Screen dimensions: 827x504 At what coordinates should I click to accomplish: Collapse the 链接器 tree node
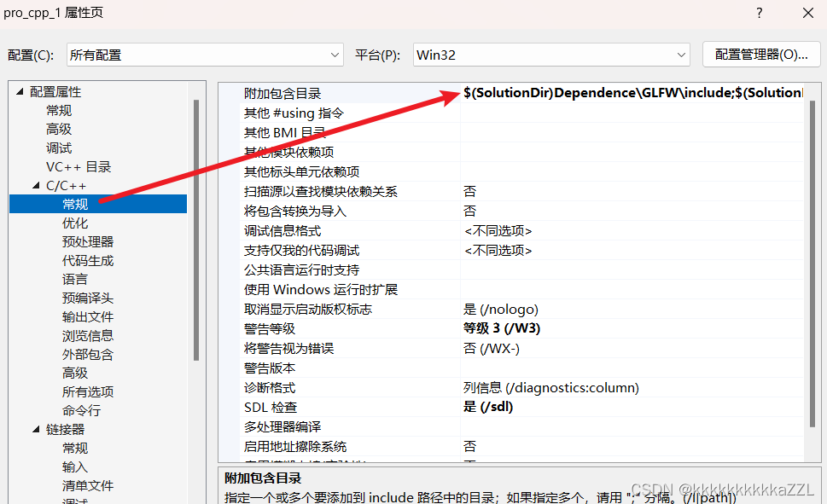pyautogui.click(x=35, y=428)
